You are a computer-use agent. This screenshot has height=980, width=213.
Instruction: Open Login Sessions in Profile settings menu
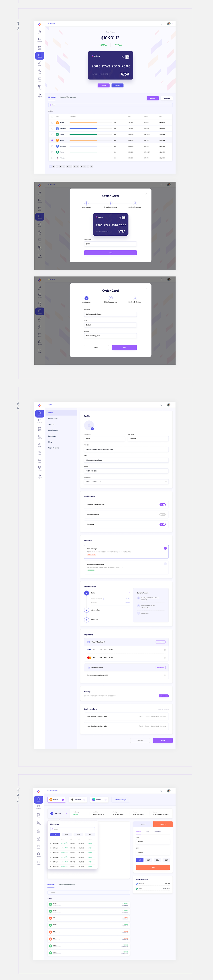click(x=54, y=448)
